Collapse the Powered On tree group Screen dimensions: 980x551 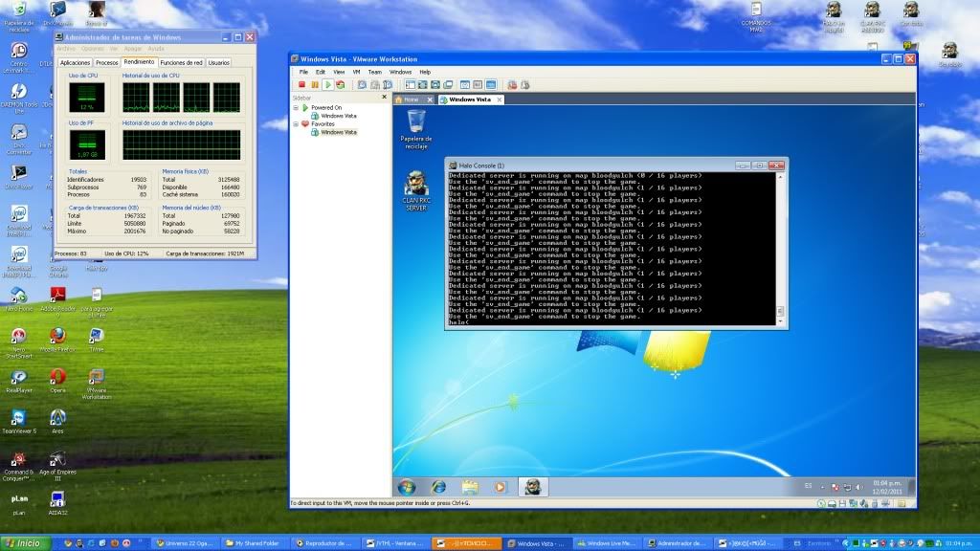click(x=296, y=107)
